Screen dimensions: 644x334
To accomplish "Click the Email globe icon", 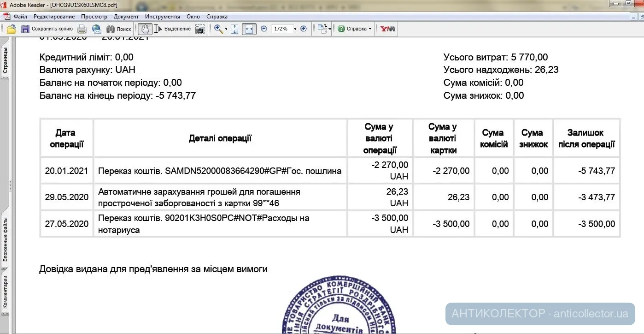I will tap(97, 29).
